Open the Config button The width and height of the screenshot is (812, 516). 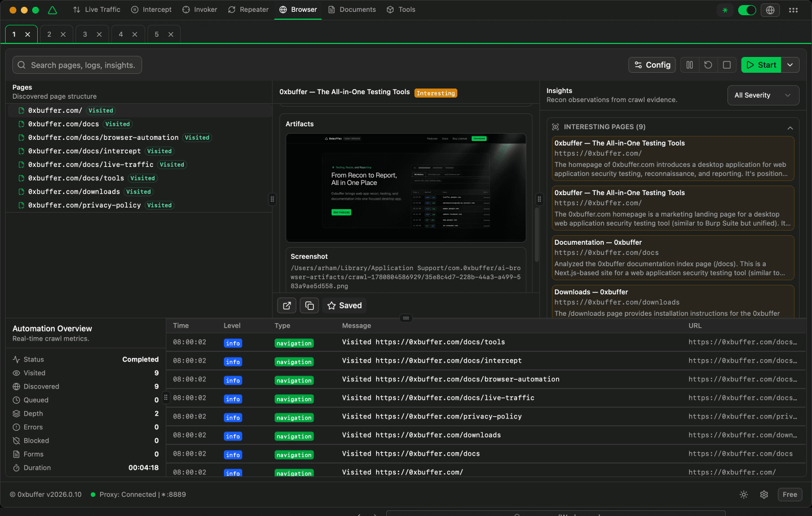pyautogui.click(x=652, y=65)
